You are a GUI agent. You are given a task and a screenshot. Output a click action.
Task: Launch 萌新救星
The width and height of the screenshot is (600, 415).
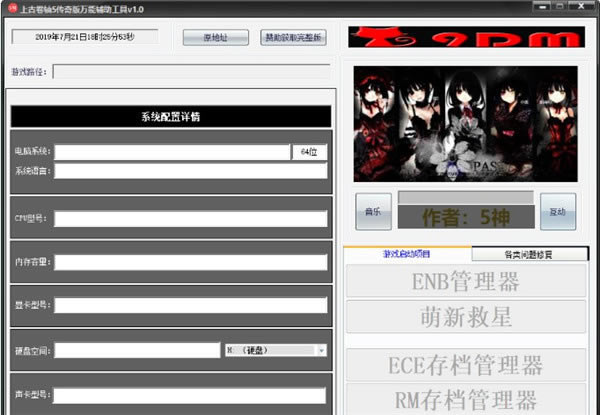pos(466,317)
